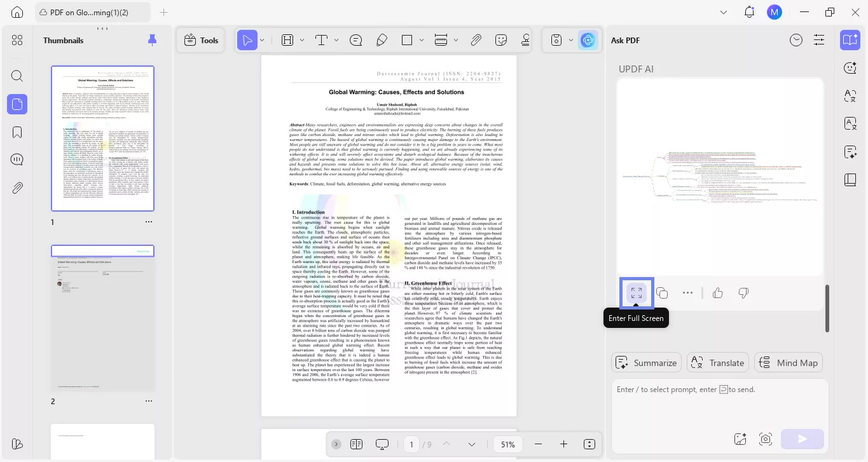Open the search panel in left sidebar
The width and height of the screenshot is (868, 462).
click(x=17, y=76)
